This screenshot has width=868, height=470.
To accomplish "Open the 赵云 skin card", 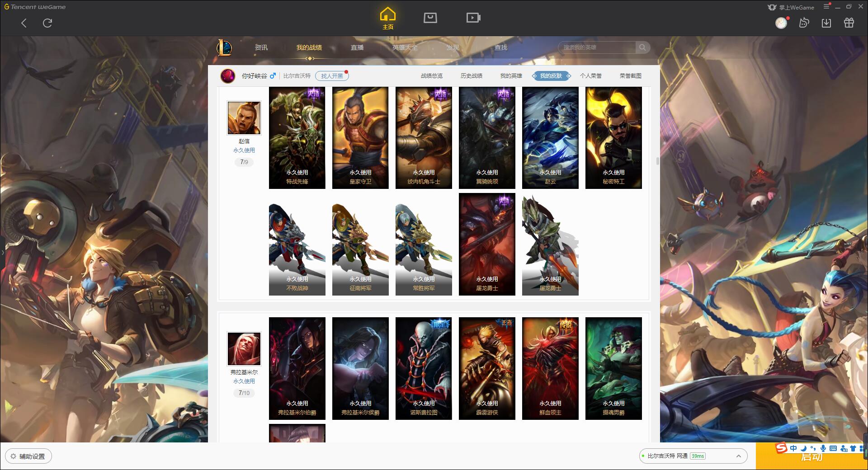I will point(550,138).
